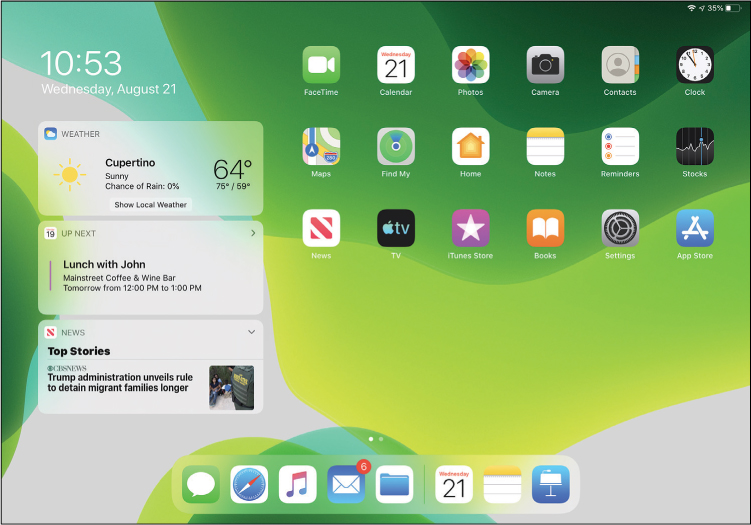The width and height of the screenshot is (751, 525).
Task: Open Keynote from the dock
Action: pos(550,485)
